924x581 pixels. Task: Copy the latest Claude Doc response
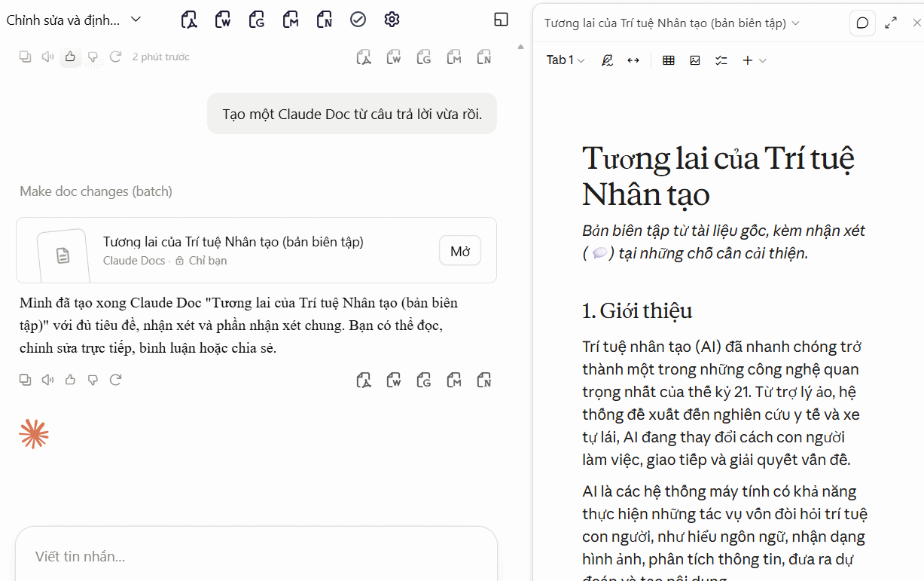[26, 380]
